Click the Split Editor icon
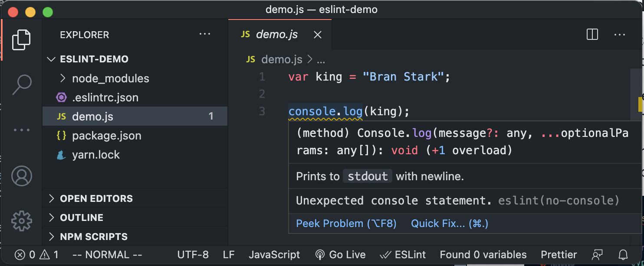 click(592, 35)
